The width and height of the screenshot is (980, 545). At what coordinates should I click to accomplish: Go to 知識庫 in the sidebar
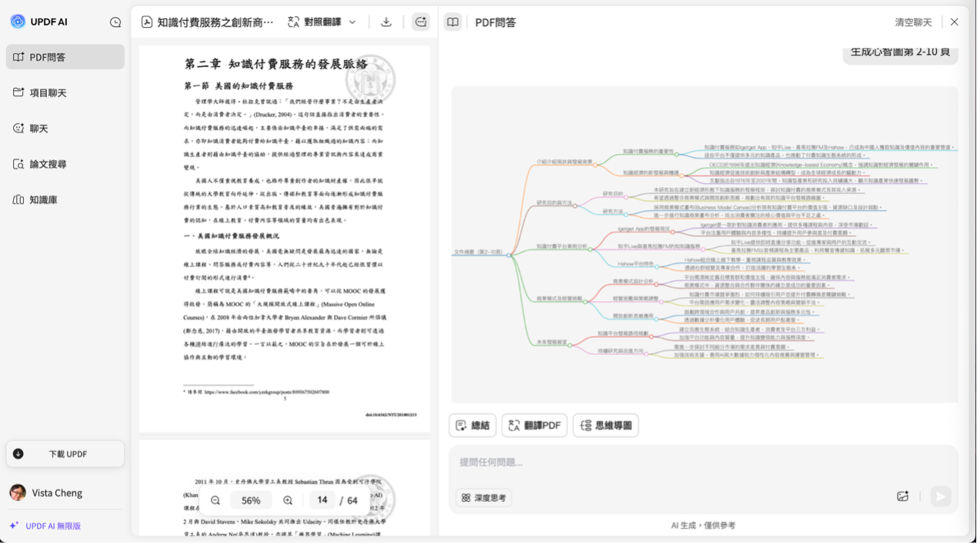pos(65,199)
